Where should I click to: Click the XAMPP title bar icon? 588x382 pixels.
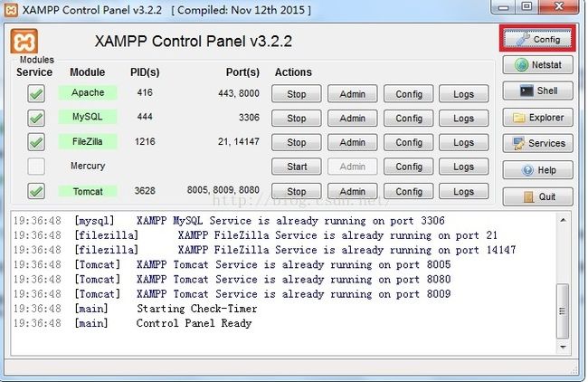[11, 10]
